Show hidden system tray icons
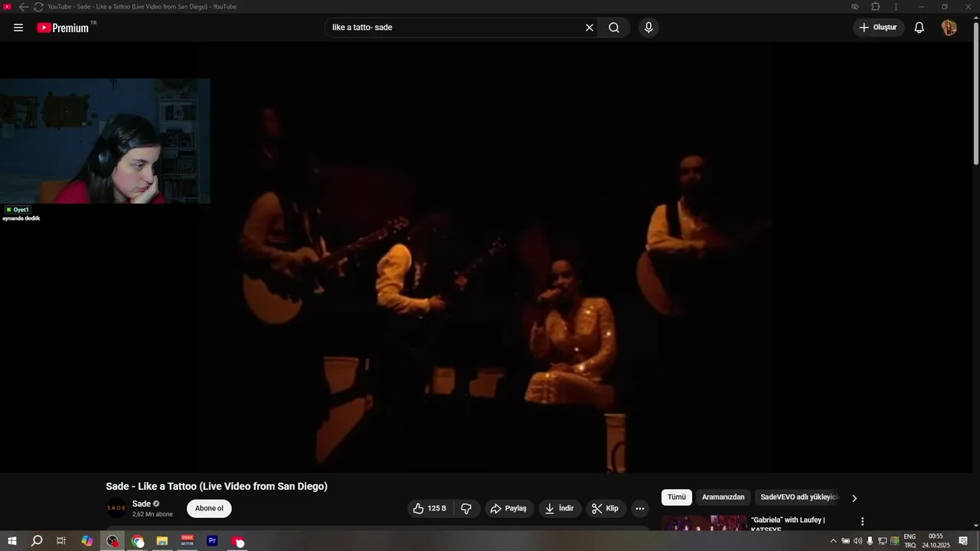The width and height of the screenshot is (980, 551). point(833,541)
